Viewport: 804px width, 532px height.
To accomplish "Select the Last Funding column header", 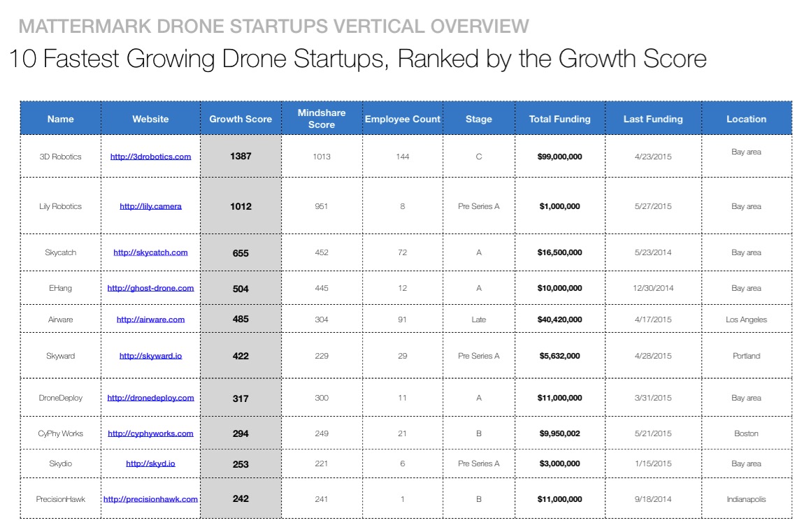I will [653, 118].
